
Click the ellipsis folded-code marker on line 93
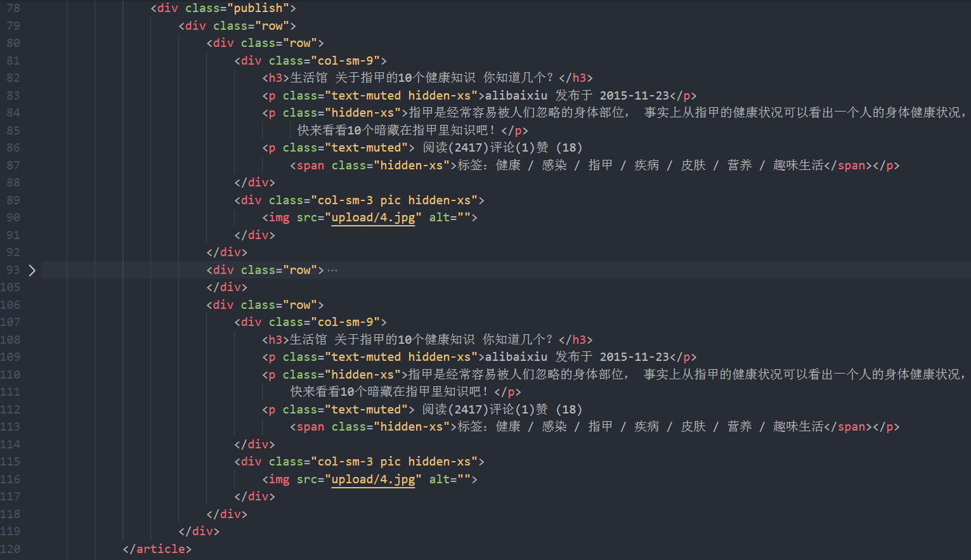(x=332, y=270)
